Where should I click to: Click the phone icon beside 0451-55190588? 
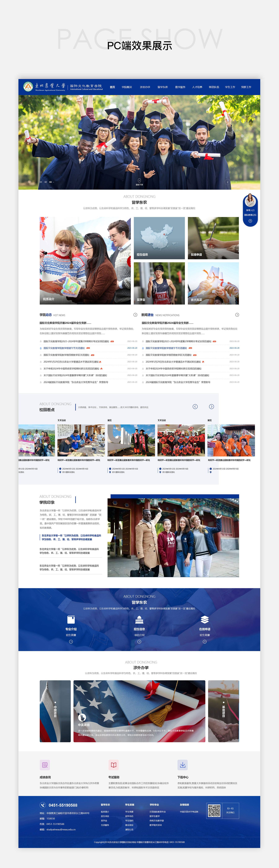(43, 805)
